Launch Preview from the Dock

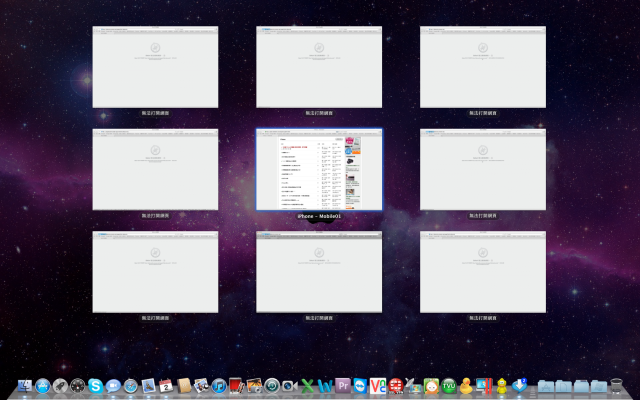(x=201, y=385)
